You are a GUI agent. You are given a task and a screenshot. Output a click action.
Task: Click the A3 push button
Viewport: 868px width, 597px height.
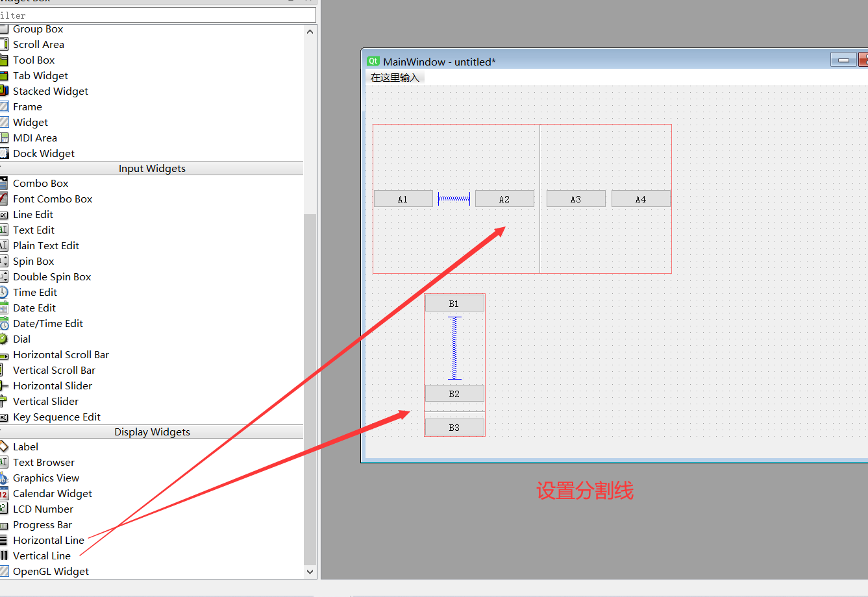[x=576, y=199]
